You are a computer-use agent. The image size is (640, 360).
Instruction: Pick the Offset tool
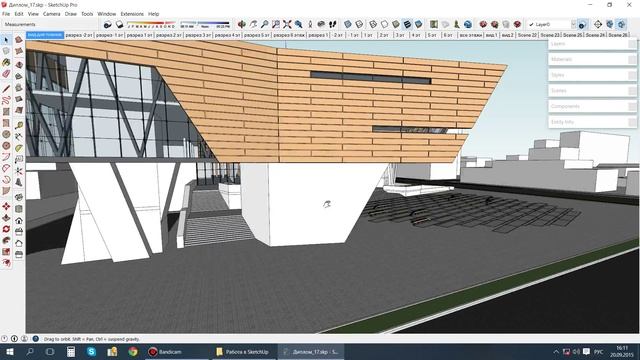point(6,263)
